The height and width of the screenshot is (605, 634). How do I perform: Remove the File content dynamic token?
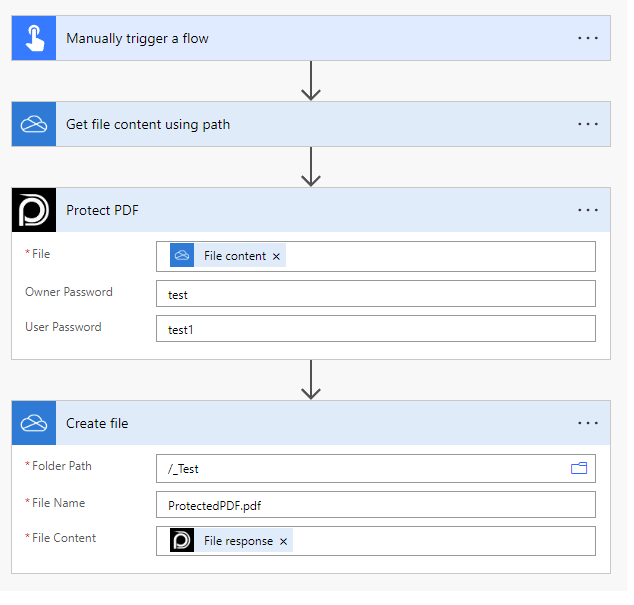277,256
